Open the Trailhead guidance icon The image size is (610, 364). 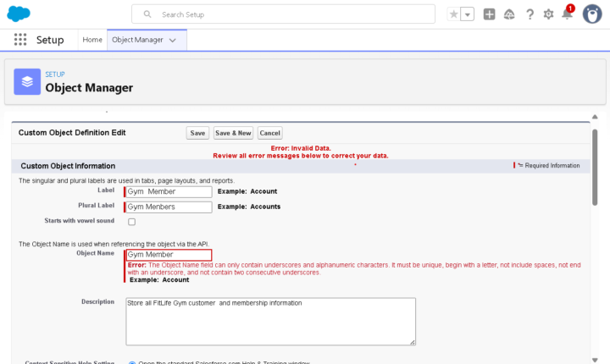509,14
